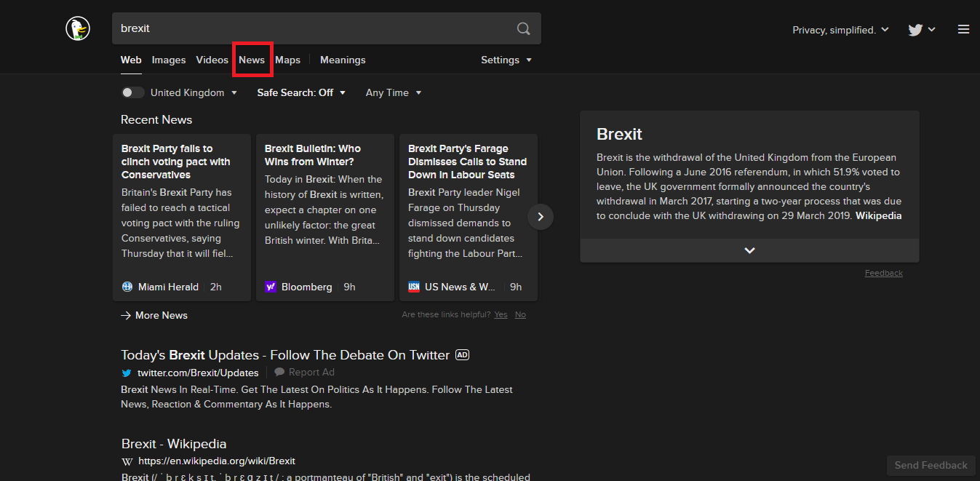
Task: Open Brexit Party fails to clinch article
Action: 175,162
